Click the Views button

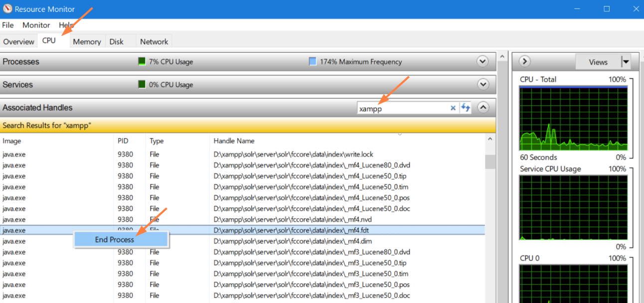click(x=598, y=61)
